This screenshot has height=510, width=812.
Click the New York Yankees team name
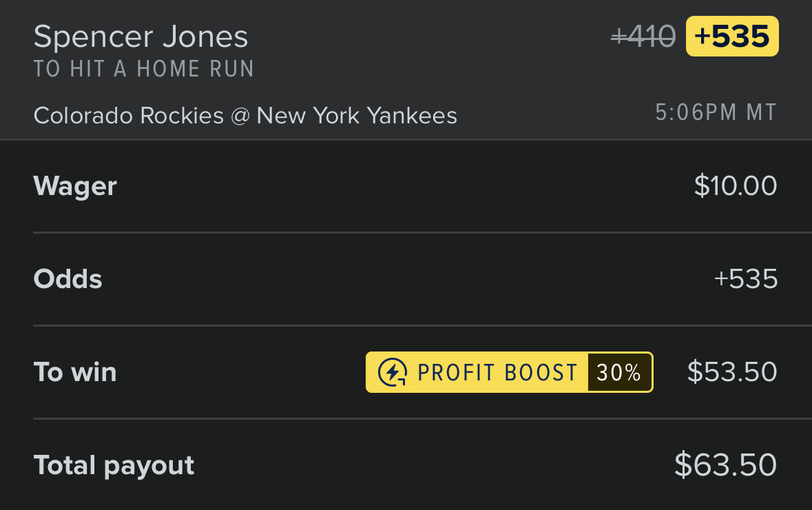pyautogui.click(x=357, y=116)
